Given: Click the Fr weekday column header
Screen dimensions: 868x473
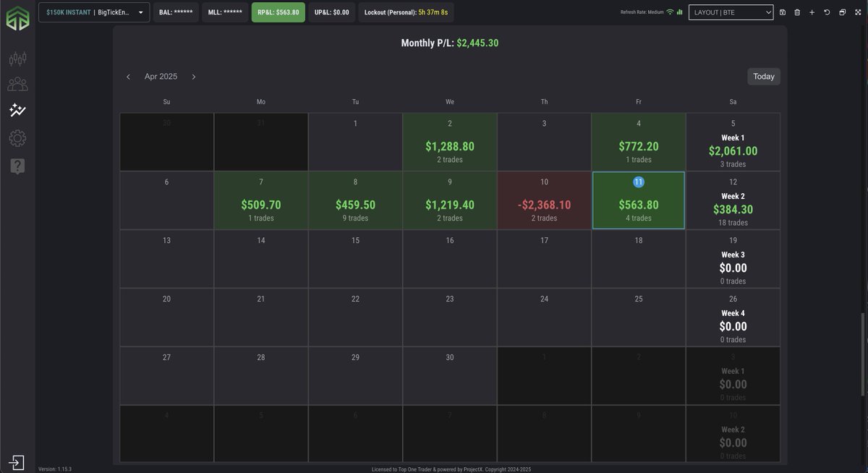Looking at the screenshot, I should (639, 102).
